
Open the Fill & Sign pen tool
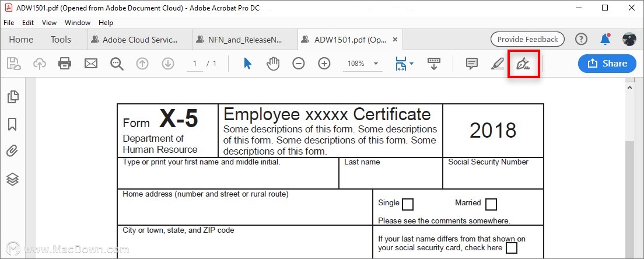[523, 64]
